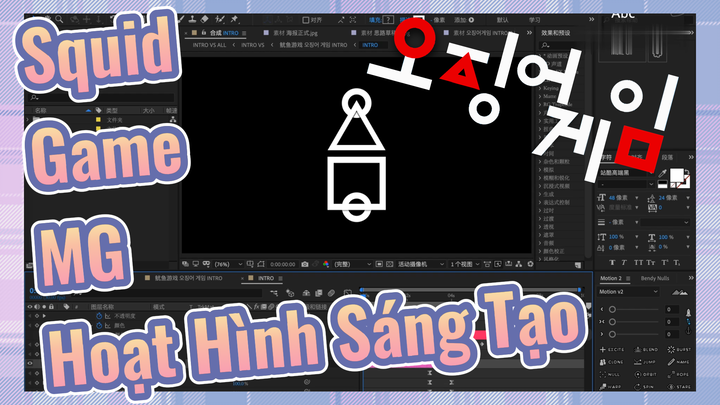Navigate to INTRO VS ALL breadcrumb
Viewport: 720px width, 405px height.
209,45
